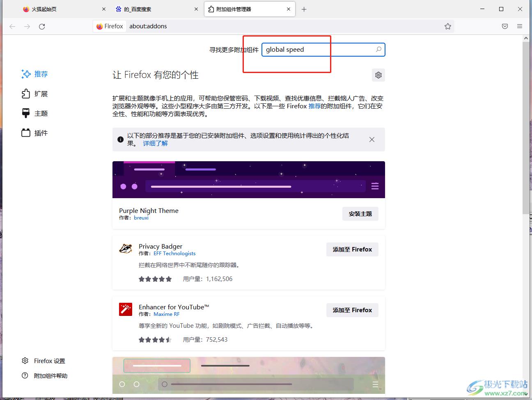532x400 pixels.
Task: Click the 让 Firefox 有您的个性 heading
Action: click(156, 75)
